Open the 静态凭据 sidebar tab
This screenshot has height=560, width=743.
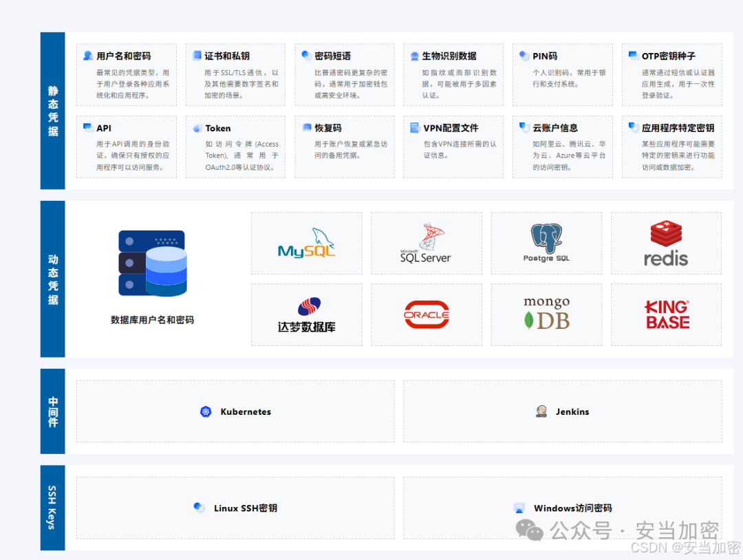click(x=53, y=111)
